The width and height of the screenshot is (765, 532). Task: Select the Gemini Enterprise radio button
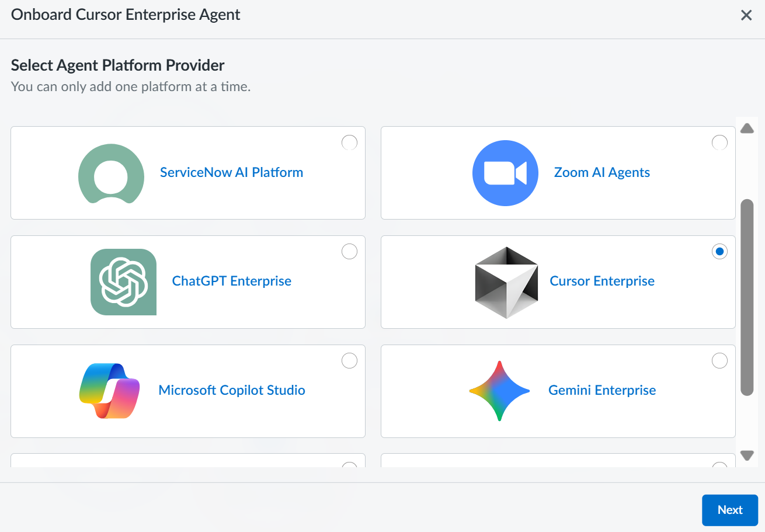[x=719, y=361]
